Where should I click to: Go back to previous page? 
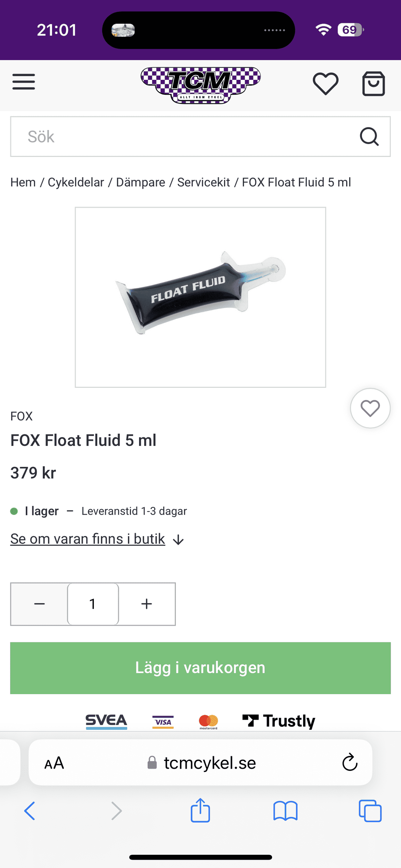pyautogui.click(x=30, y=811)
